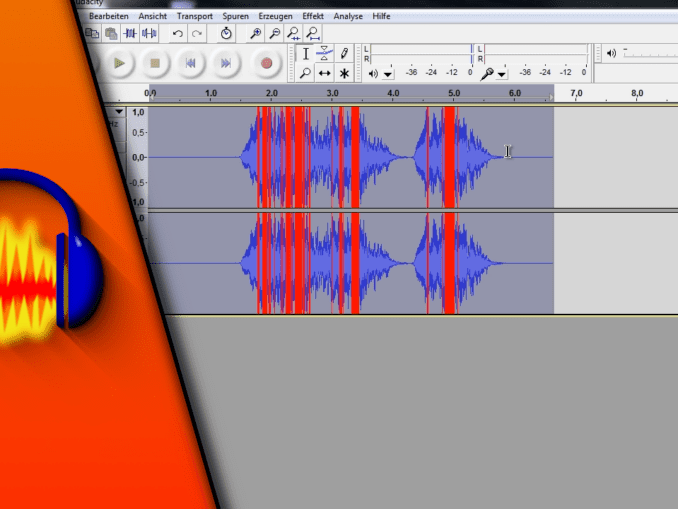Open the microphone input meter dropdown
Screen dimensions: 678x509
point(501,74)
